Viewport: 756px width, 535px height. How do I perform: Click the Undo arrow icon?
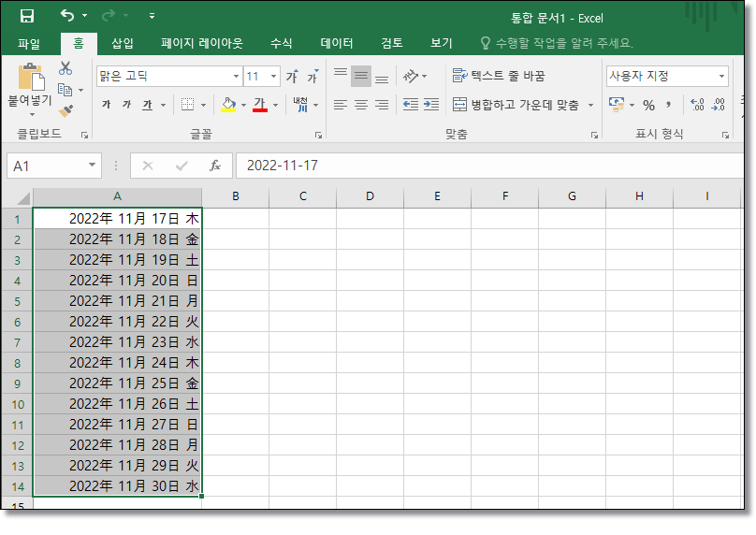pyautogui.click(x=67, y=15)
